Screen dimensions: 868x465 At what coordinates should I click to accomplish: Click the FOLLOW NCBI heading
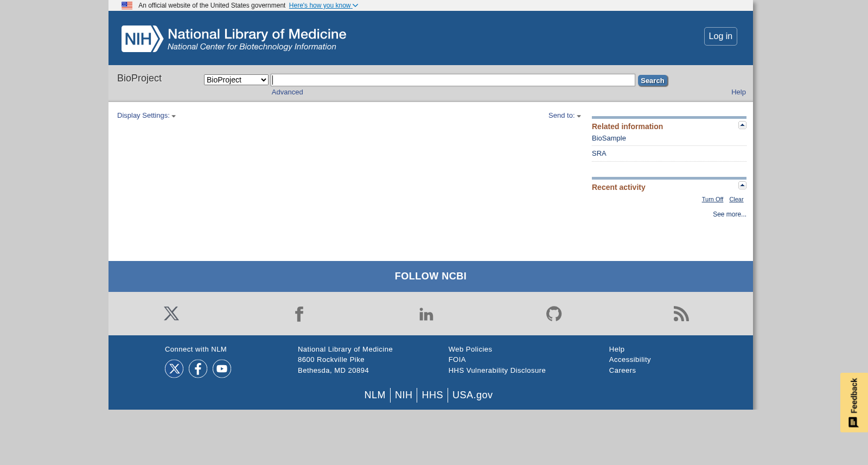click(431, 276)
